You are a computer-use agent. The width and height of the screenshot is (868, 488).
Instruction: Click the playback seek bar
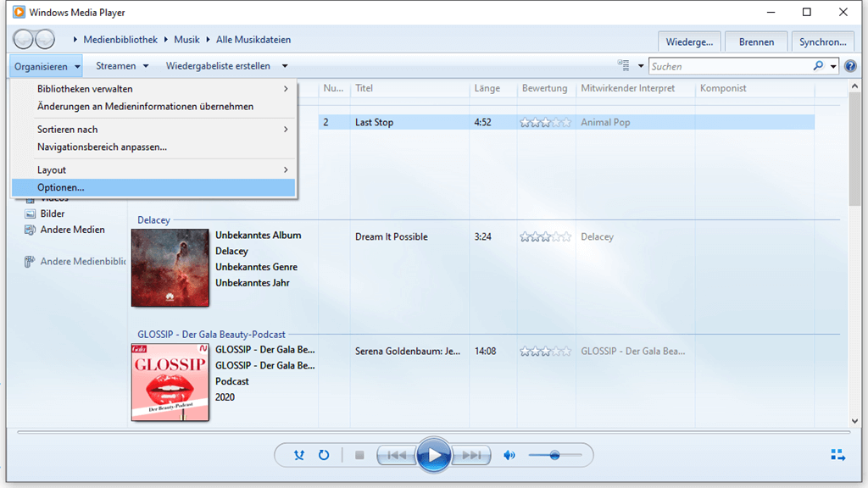[x=433, y=431]
